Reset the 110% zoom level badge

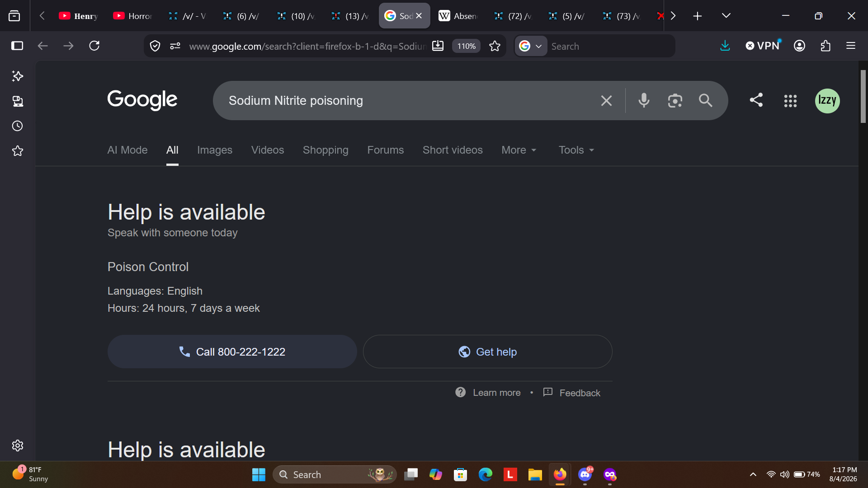click(466, 46)
